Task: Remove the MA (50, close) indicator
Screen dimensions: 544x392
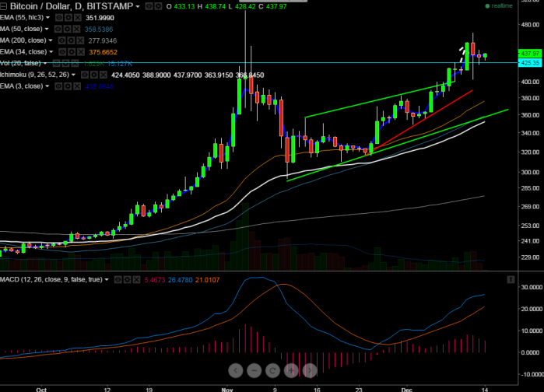Action: [77, 29]
